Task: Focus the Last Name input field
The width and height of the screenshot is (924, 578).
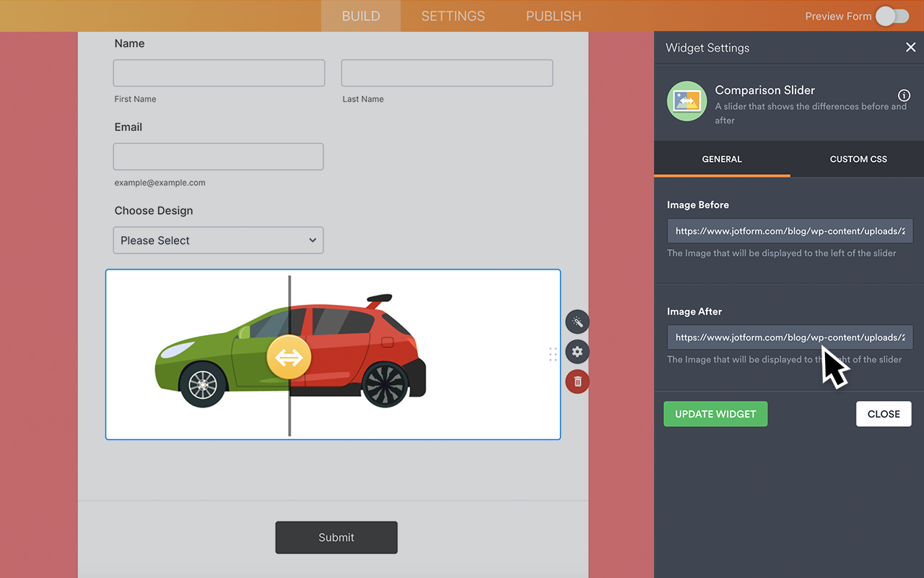Action: tap(446, 72)
